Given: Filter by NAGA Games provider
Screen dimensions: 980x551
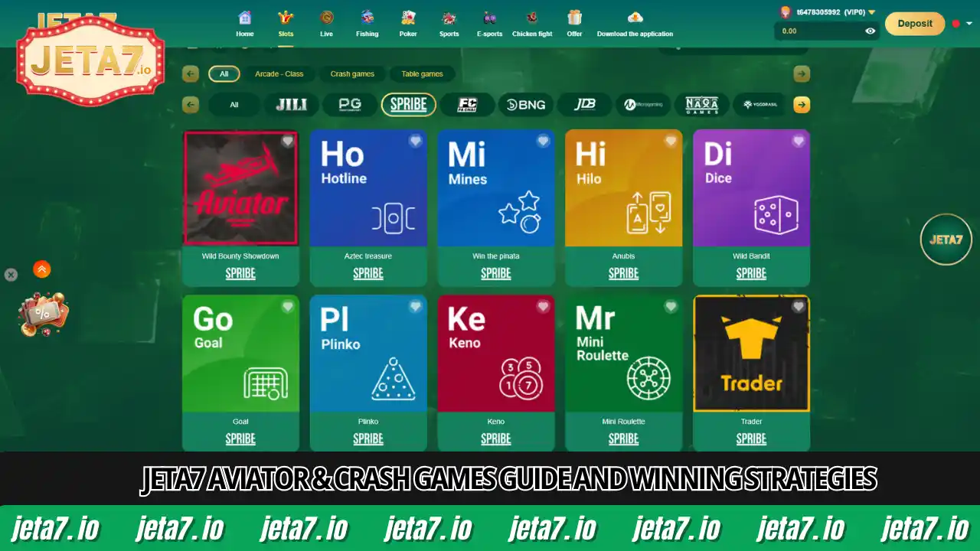Looking at the screenshot, I should click(702, 105).
